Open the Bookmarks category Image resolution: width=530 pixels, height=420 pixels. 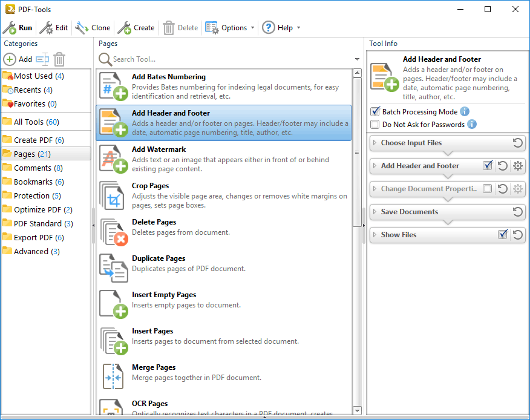(x=46, y=182)
